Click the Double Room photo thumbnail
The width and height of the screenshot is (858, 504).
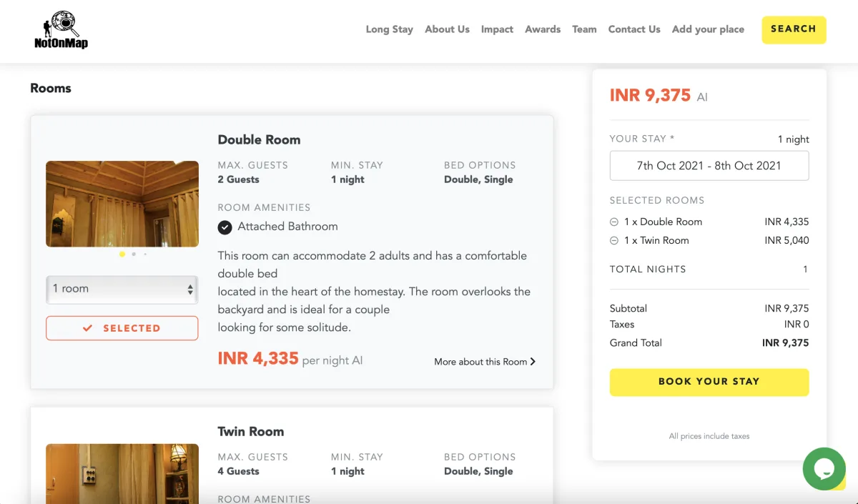tap(122, 204)
